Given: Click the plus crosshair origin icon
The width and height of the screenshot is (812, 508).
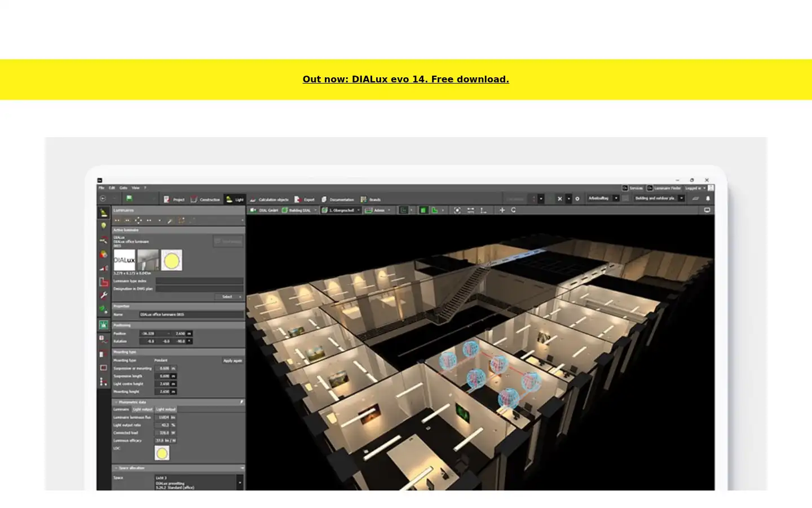Looking at the screenshot, I should coord(502,210).
